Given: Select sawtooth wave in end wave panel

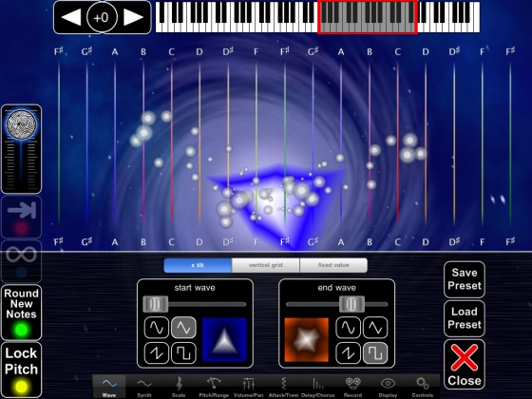Looking at the screenshot, I should [x=348, y=353].
